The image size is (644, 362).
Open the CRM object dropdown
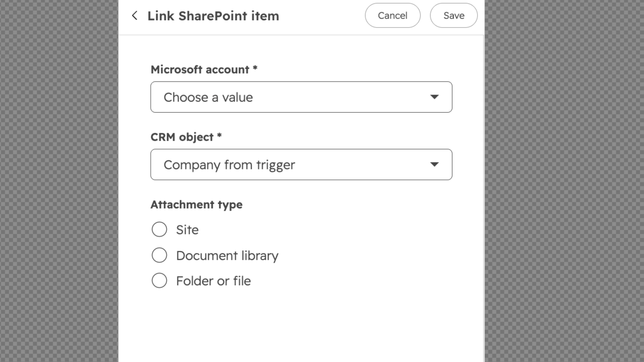click(301, 165)
